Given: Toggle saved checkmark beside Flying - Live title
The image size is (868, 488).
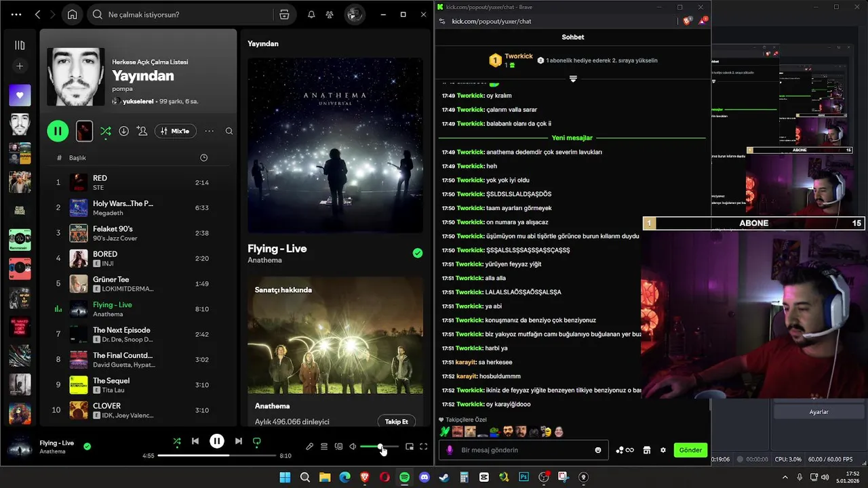Looking at the screenshot, I should pos(418,253).
